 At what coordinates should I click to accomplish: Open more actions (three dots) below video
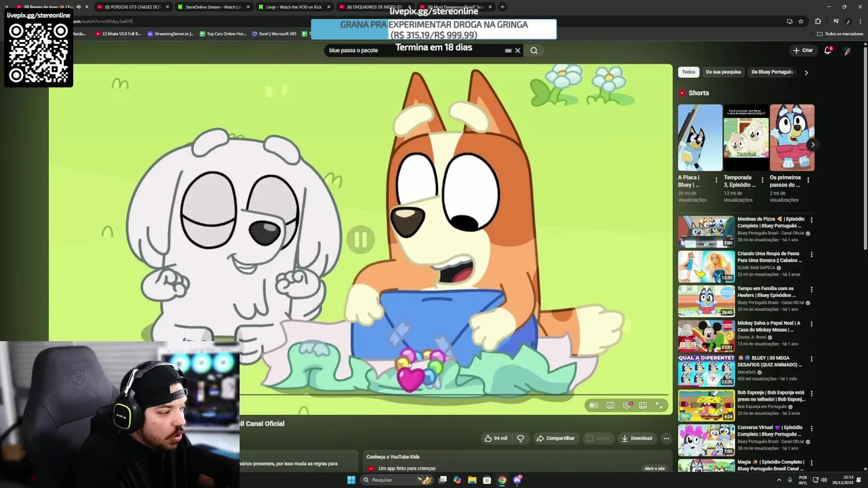click(666, 439)
